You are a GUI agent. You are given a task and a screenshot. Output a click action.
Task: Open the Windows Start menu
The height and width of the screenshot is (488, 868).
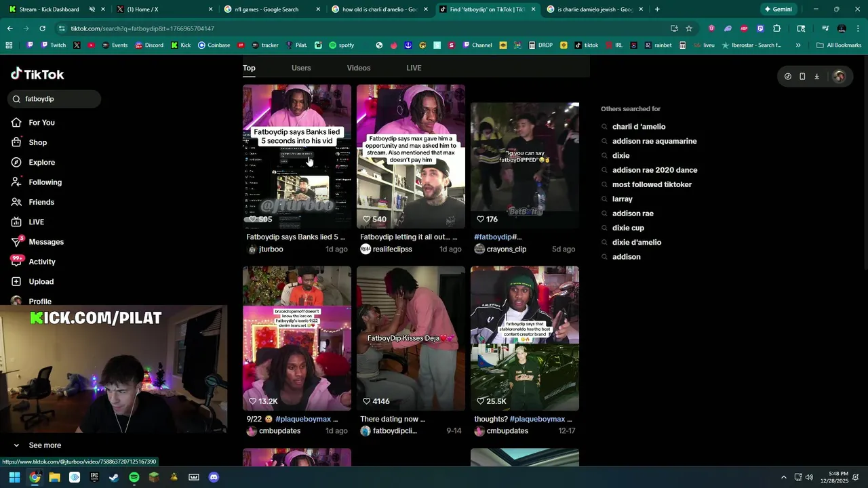(x=14, y=477)
